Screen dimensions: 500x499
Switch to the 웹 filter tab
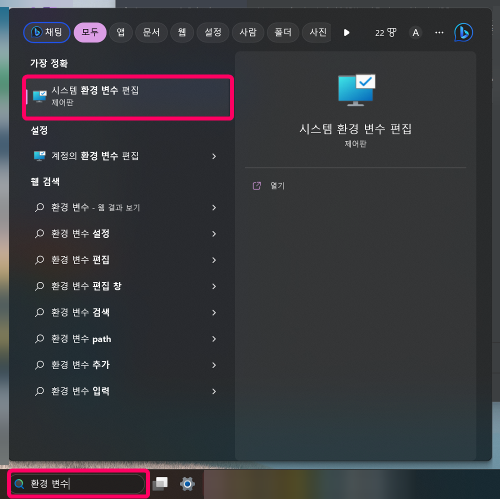pyautogui.click(x=182, y=32)
